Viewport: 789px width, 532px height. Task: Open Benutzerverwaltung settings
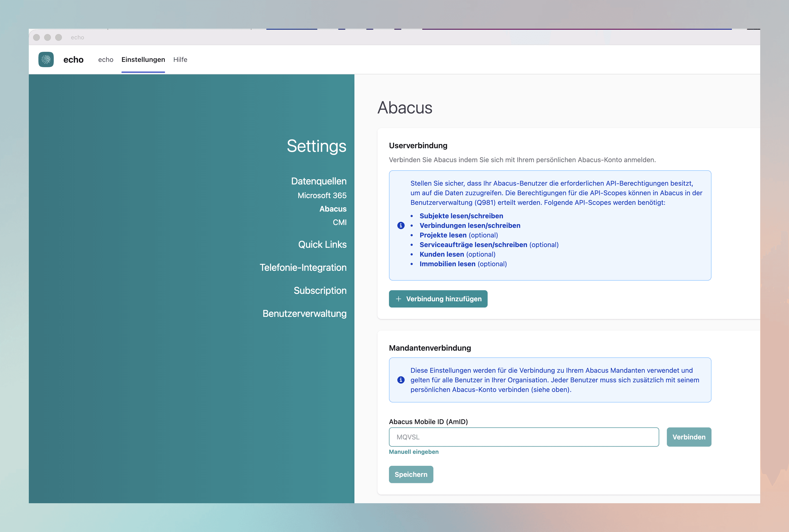tap(305, 313)
